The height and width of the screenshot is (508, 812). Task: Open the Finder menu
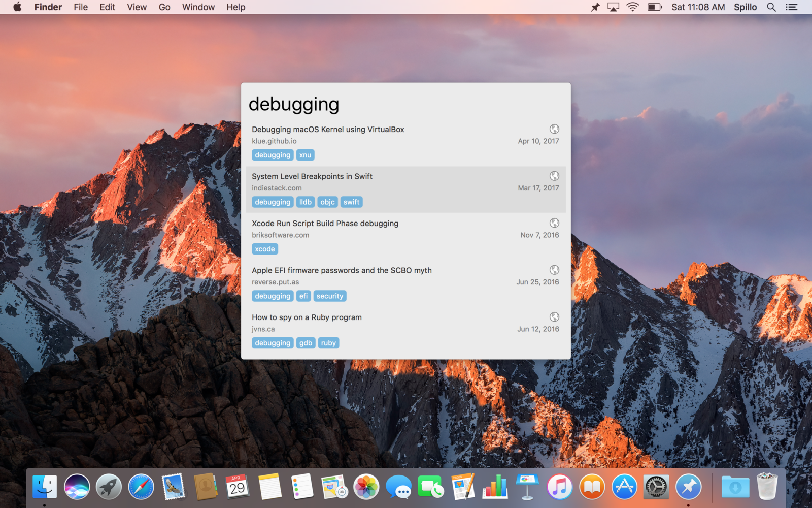coord(48,7)
